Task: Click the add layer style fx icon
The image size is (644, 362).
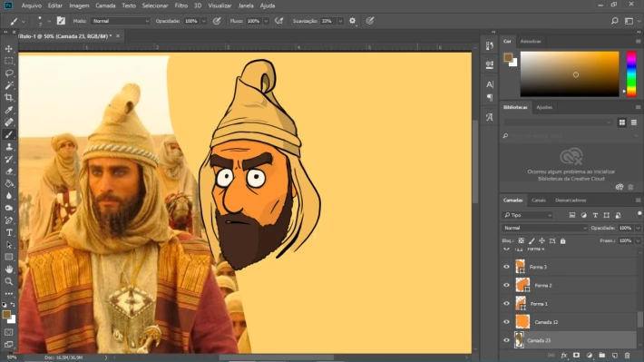Action: coord(564,355)
